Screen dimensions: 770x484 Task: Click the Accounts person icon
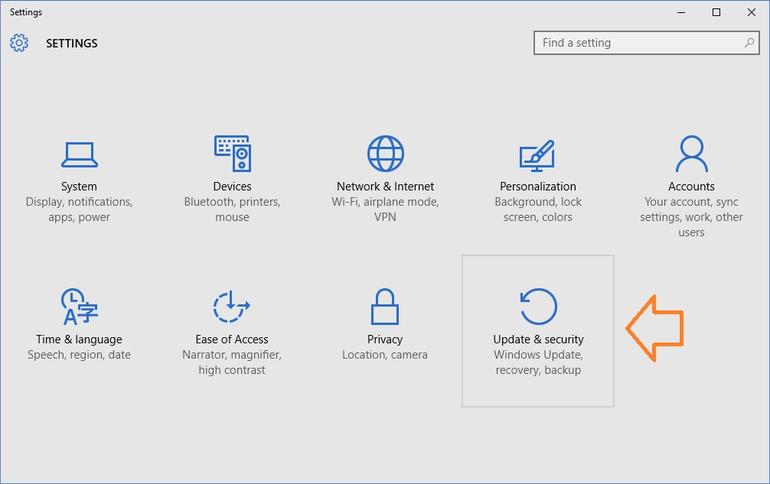pyautogui.click(x=691, y=154)
